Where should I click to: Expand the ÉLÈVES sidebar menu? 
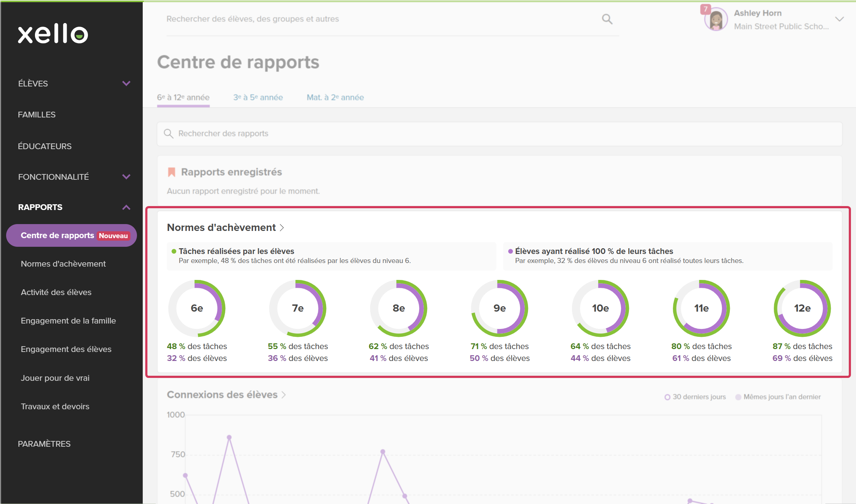tap(126, 84)
